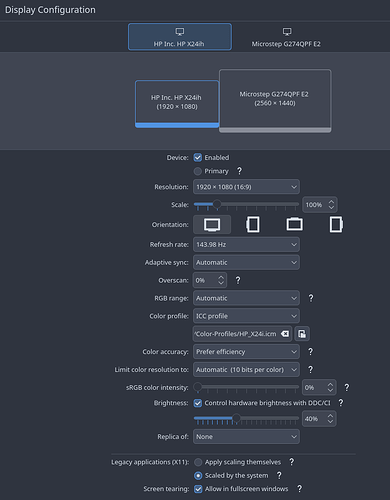The width and height of the screenshot is (390, 500).
Task: Click the Scale 100% spinbox
Action: [x=320, y=205]
